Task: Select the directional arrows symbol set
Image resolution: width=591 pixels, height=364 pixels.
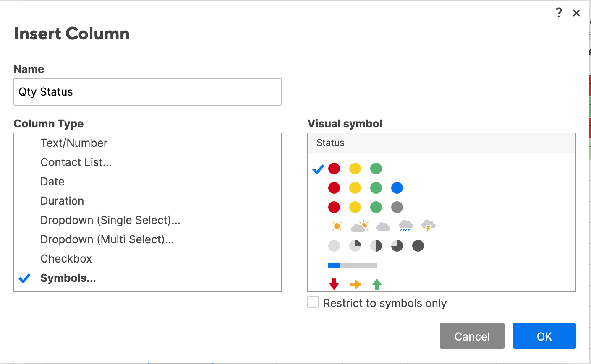Action: click(355, 284)
